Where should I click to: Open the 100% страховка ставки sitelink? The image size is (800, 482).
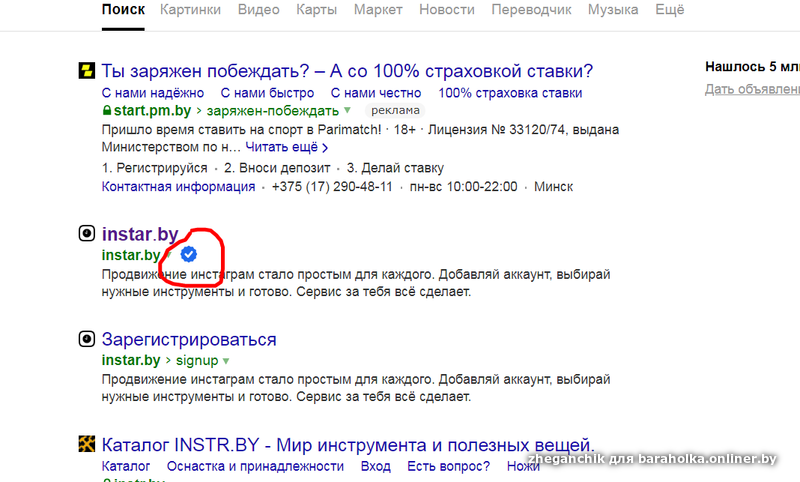pyautogui.click(x=510, y=93)
